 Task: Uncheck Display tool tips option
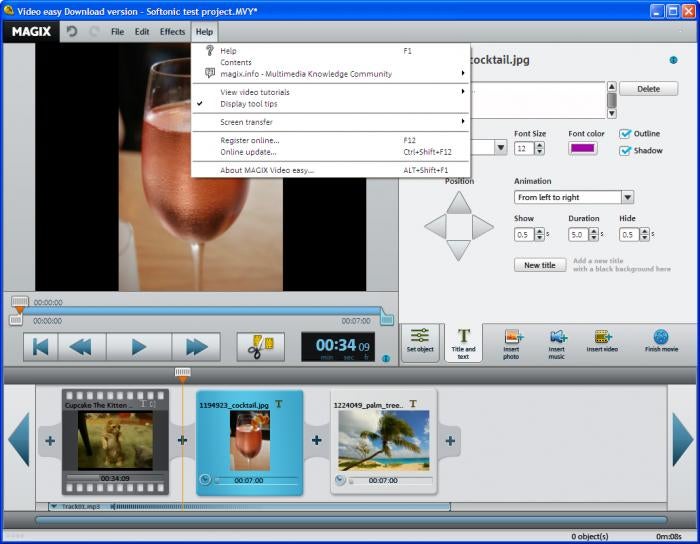[248, 103]
